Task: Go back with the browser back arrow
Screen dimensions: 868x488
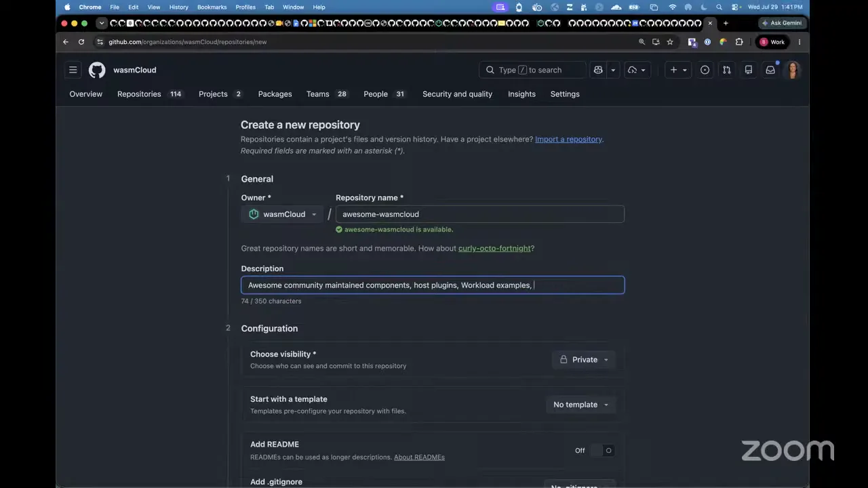Action: [x=66, y=42]
